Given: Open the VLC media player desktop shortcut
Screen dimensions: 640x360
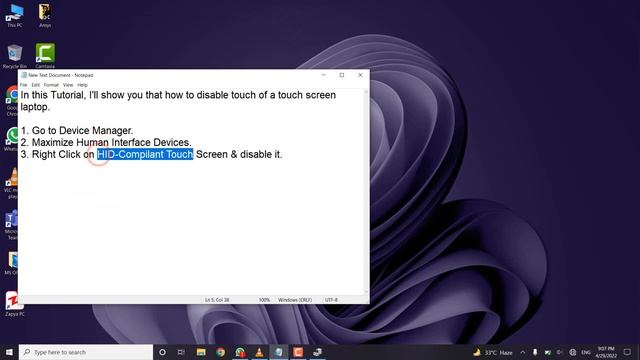Looking at the screenshot, I should (12, 183).
